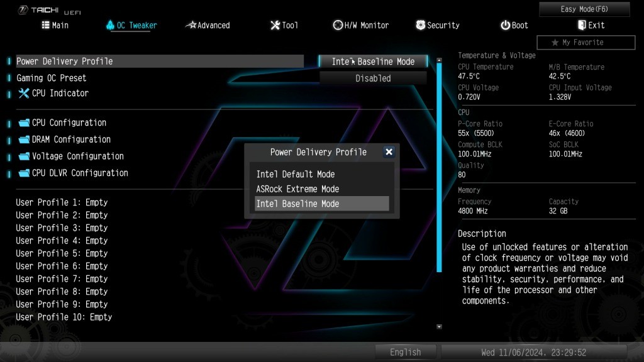The width and height of the screenshot is (644, 362).
Task: Click the Exit door icon
Action: [582, 25]
